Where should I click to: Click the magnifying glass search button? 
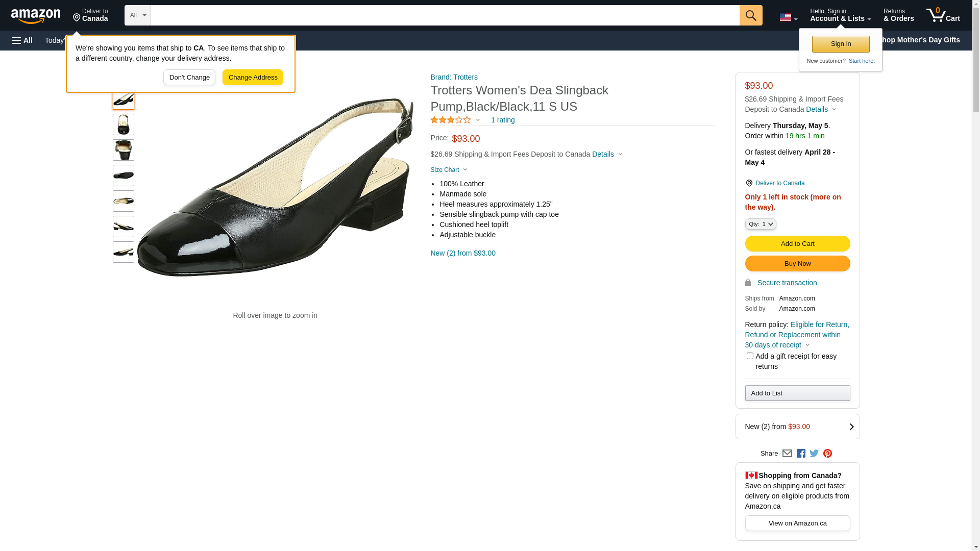point(750,15)
